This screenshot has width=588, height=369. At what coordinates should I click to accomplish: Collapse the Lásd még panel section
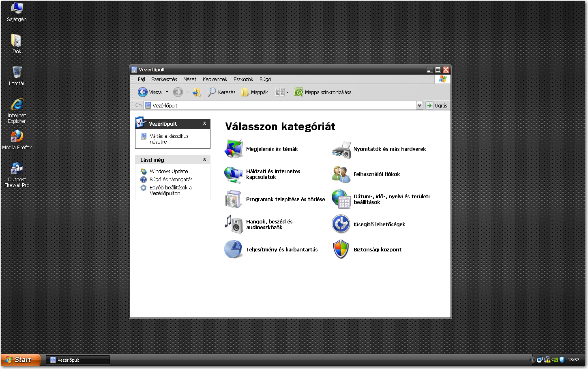click(204, 160)
